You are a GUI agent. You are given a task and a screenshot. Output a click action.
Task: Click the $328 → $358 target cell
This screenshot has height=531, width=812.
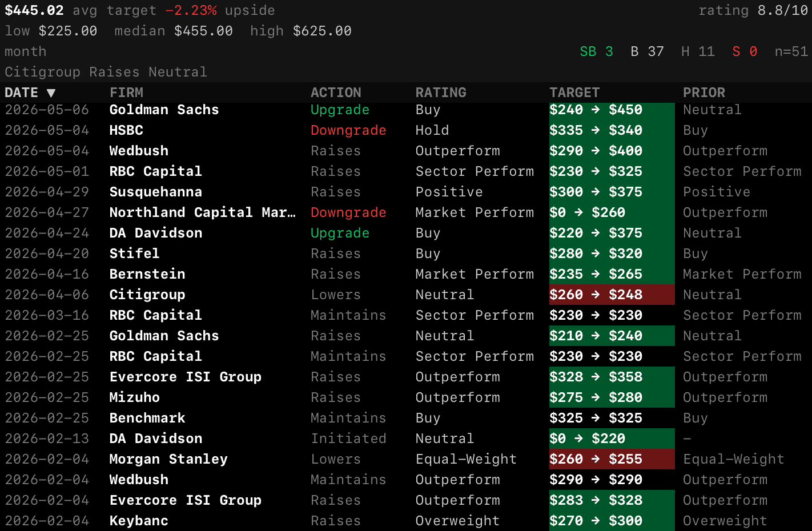[x=612, y=377]
